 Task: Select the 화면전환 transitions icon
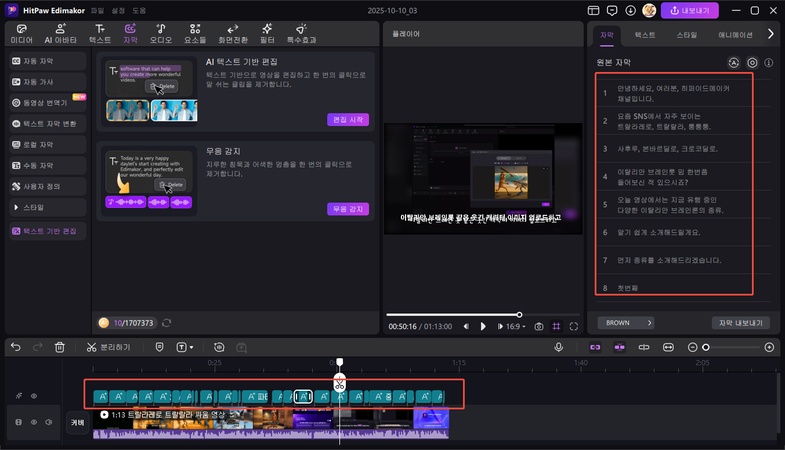coord(233,34)
